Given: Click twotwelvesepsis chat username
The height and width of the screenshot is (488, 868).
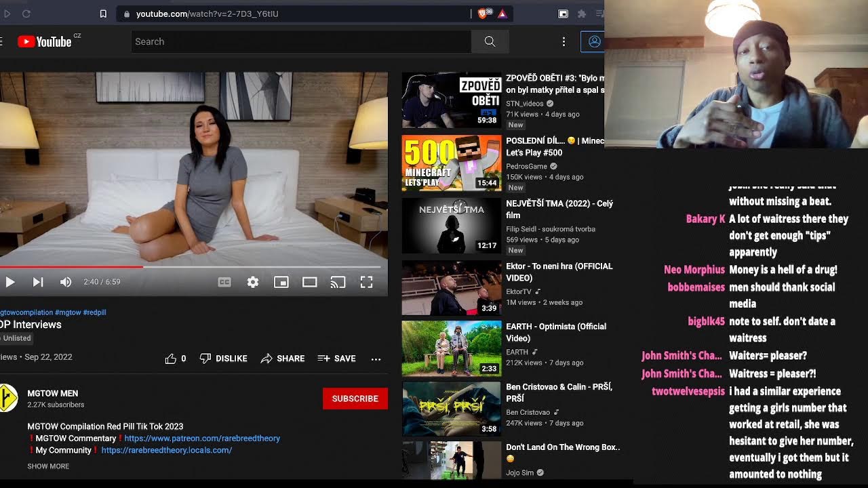Looking at the screenshot, I should coord(688,391).
